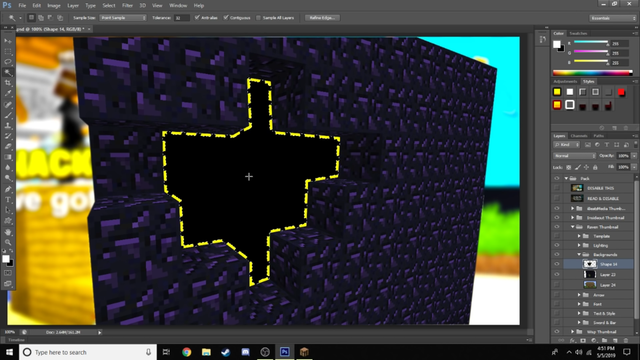Click foreground color swatch in Color panel
Image resolution: width=640 pixels, height=360 pixels.
557,44
